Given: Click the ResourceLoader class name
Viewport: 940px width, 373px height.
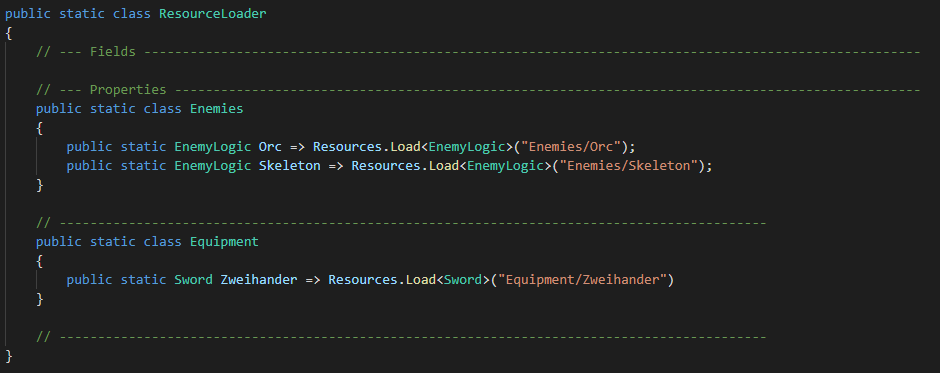Looking at the screenshot, I should (212, 13).
